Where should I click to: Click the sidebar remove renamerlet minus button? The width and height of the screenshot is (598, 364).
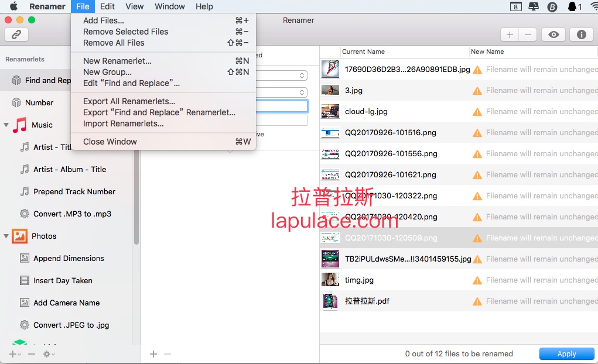coord(32,354)
